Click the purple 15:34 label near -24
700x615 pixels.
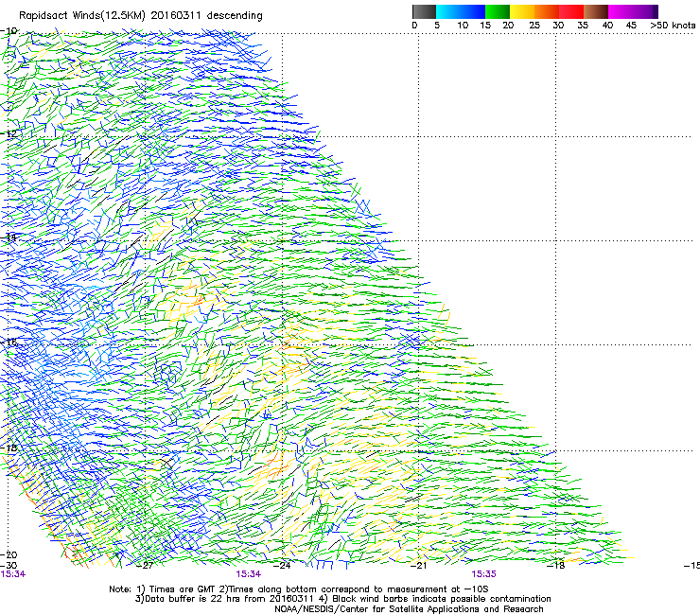pos(249,574)
